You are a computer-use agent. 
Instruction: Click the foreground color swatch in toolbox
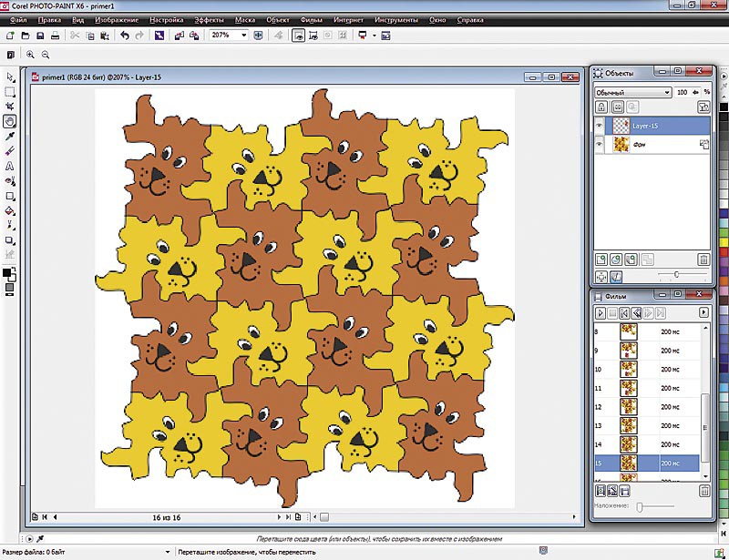[6, 273]
